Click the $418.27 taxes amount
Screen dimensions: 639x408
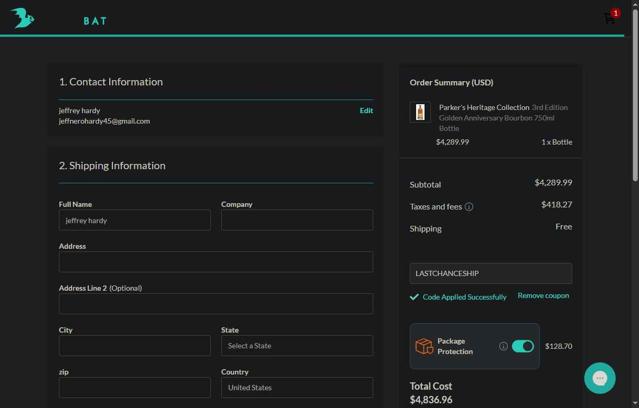coord(557,204)
